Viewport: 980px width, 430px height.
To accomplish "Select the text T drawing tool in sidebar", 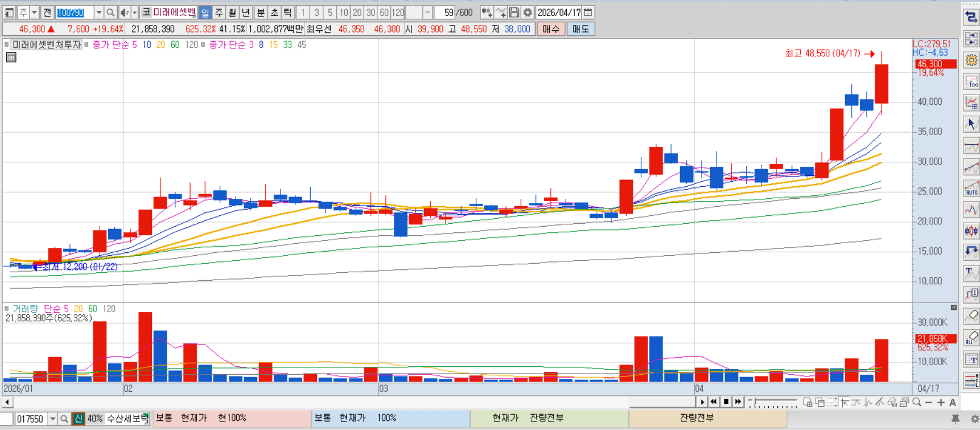I will (x=971, y=273).
